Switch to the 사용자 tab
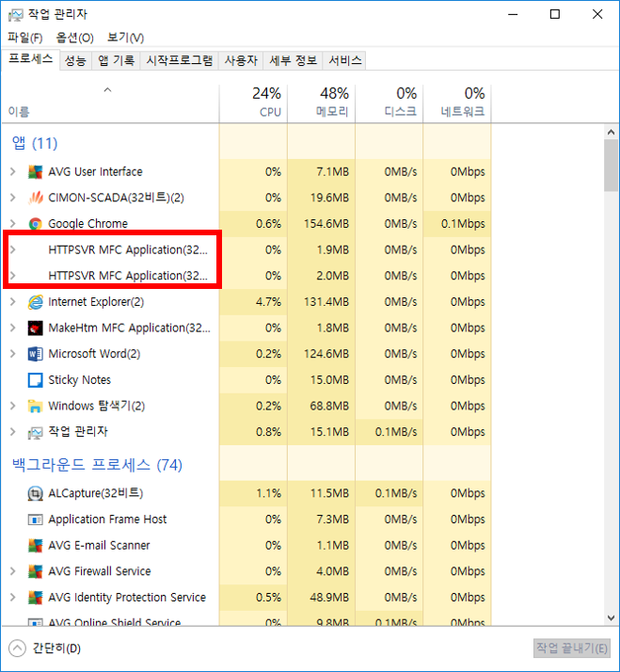The width and height of the screenshot is (620, 672). click(241, 60)
